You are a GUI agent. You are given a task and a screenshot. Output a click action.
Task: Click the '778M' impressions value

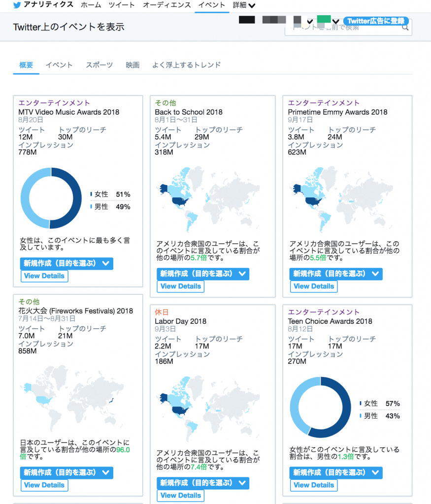pyautogui.click(x=28, y=153)
